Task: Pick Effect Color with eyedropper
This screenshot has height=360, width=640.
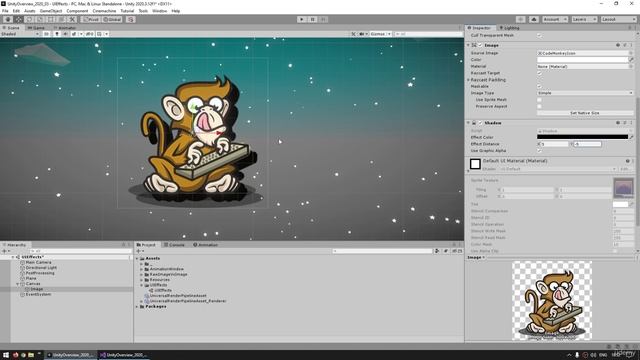Action: tap(631, 137)
